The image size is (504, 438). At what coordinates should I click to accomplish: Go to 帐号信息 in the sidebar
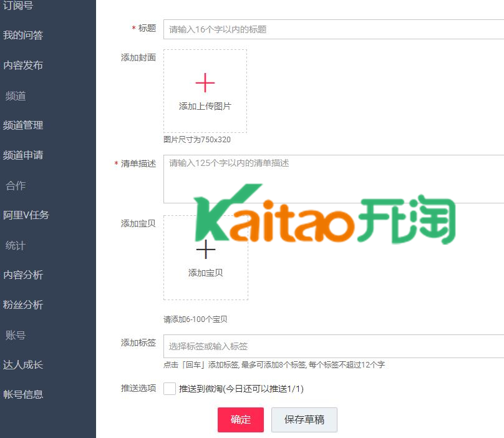pos(23,394)
